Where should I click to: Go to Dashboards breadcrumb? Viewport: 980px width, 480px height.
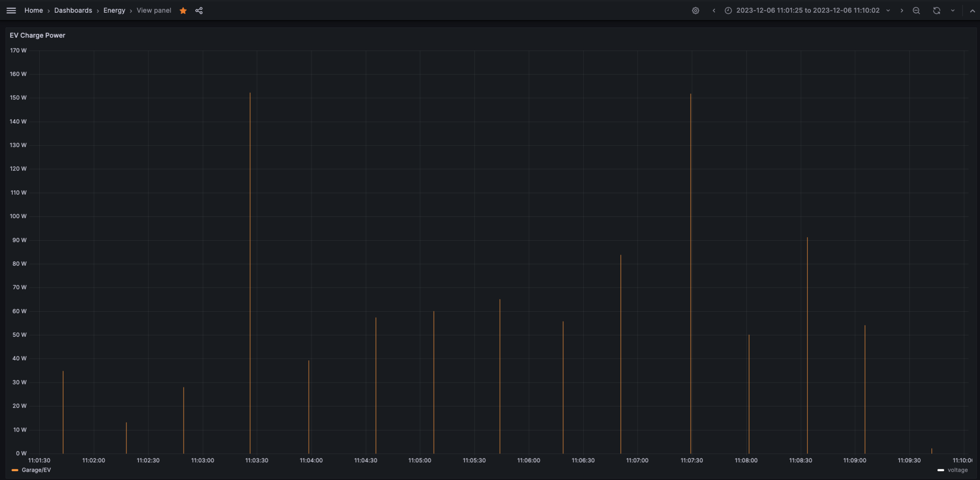coord(73,10)
